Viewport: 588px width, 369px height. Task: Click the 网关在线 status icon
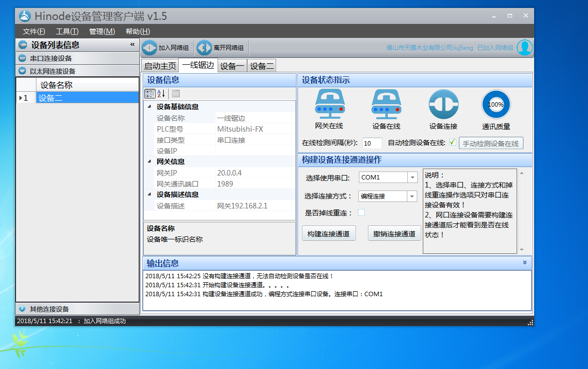(x=329, y=104)
